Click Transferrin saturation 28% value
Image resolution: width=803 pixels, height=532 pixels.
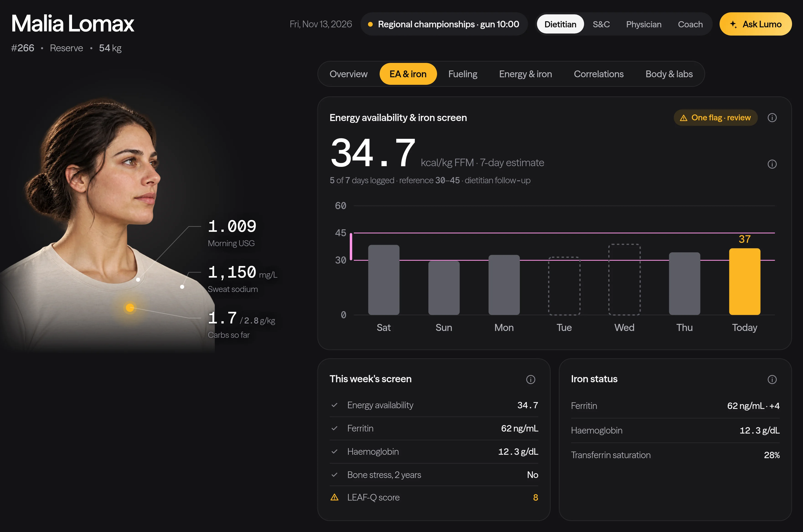click(x=772, y=455)
